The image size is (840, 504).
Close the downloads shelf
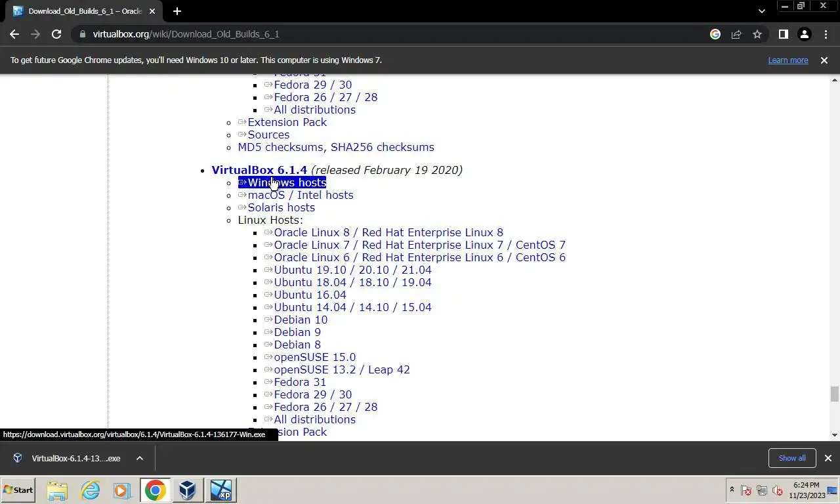828,458
